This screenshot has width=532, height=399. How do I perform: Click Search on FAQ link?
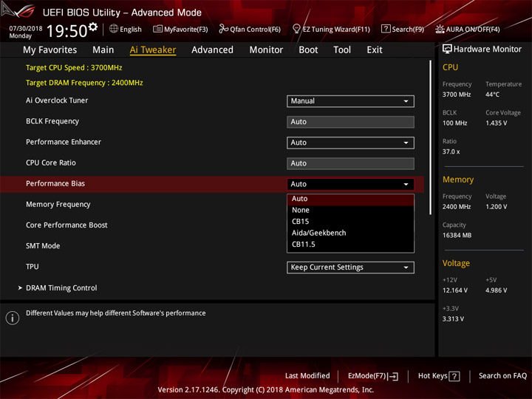click(x=503, y=375)
